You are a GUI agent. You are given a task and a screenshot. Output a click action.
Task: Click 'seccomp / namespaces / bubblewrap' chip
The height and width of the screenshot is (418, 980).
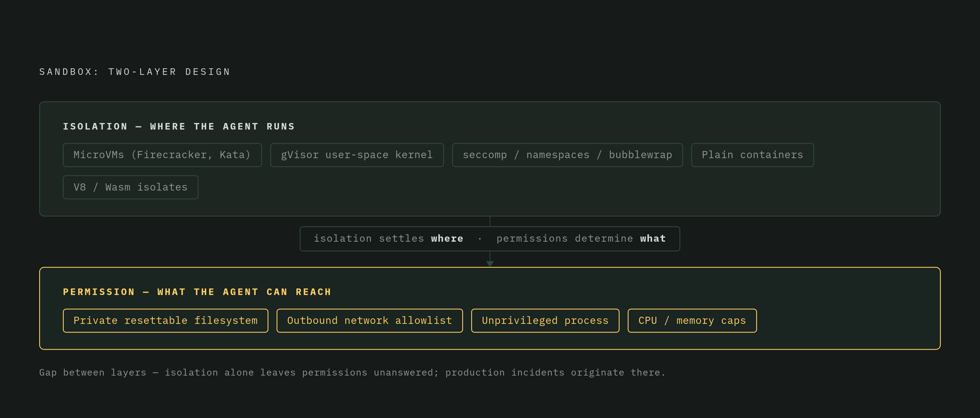567,155
